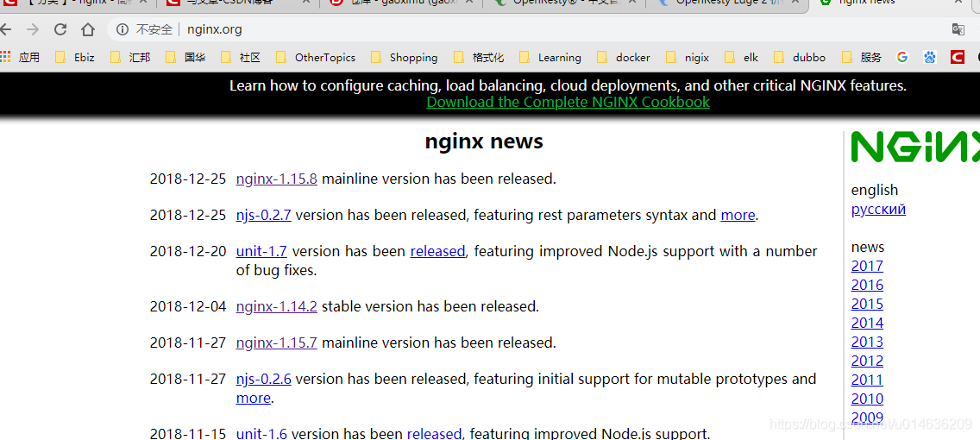
Task: Open the 2011 news archive
Action: [867, 380]
